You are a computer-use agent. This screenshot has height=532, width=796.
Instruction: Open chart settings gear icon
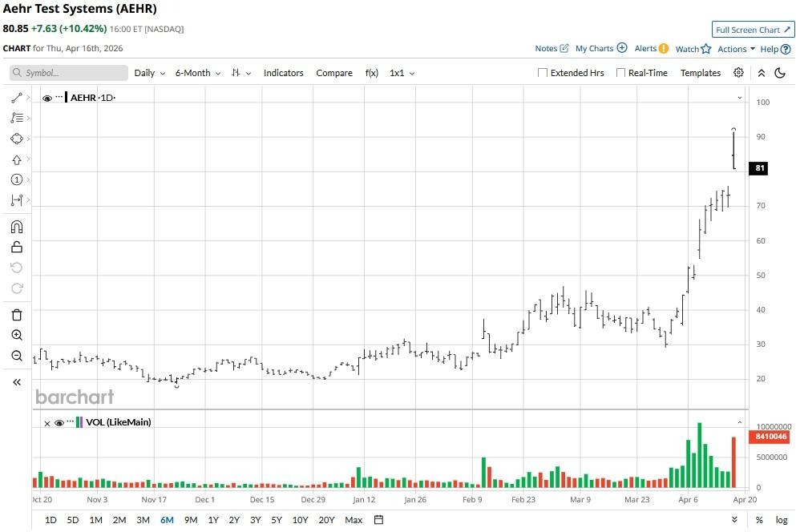click(738, 73)
